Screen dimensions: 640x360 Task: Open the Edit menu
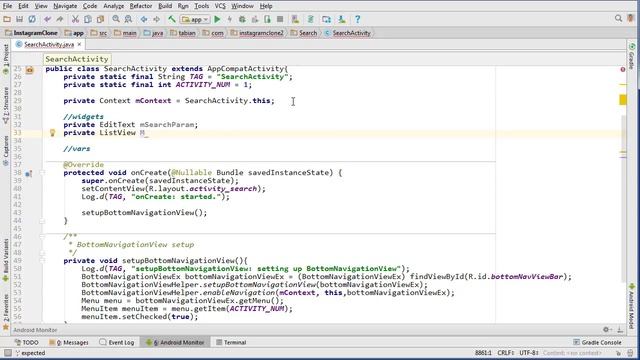pos(23,6)
